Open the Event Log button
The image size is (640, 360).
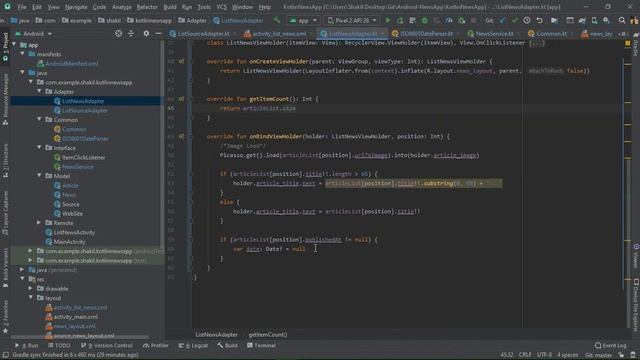click(x=611, y=345)
